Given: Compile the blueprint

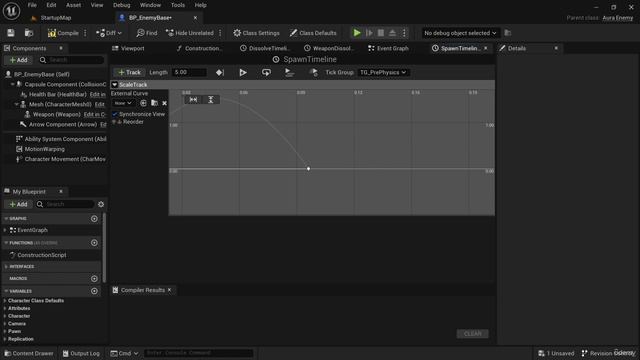Looking at the screenshot, I should [63, 33].
